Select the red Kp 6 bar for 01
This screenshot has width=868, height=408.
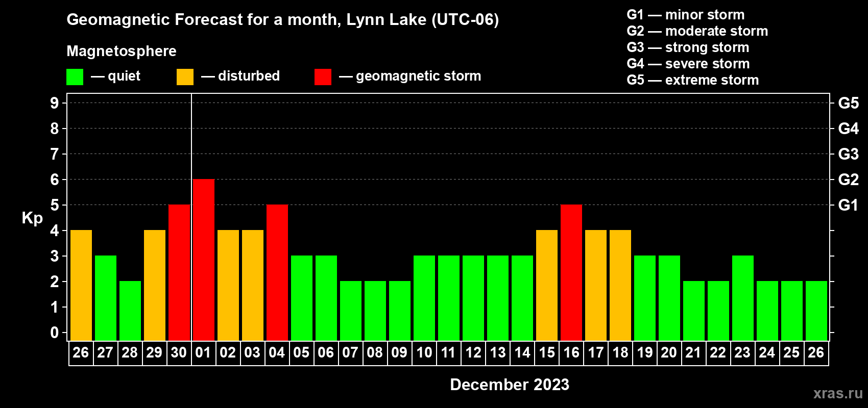coord(204,260)
